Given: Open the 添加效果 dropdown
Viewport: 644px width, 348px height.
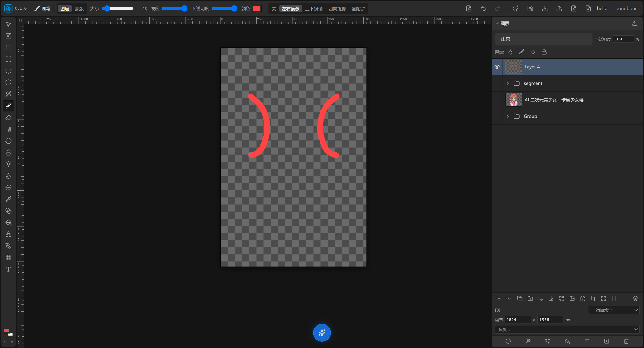Looking at the screenshot, I should coord(614,310).
